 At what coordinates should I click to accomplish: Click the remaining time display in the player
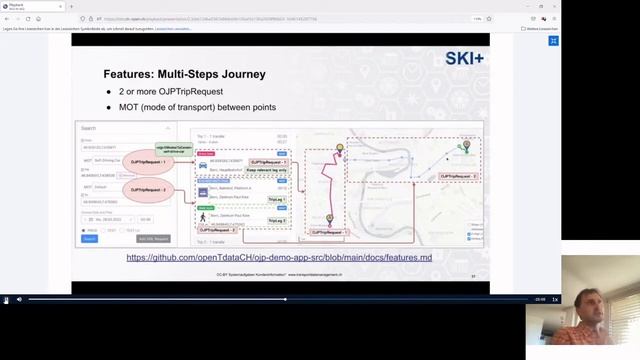540,300
